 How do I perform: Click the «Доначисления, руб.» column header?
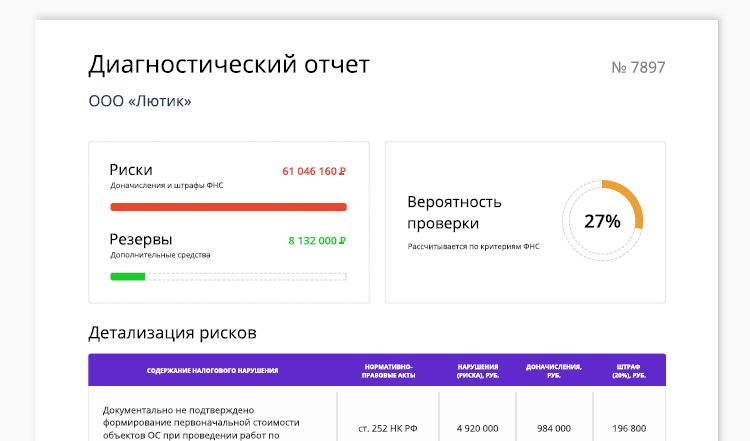(x=553, y=370)
